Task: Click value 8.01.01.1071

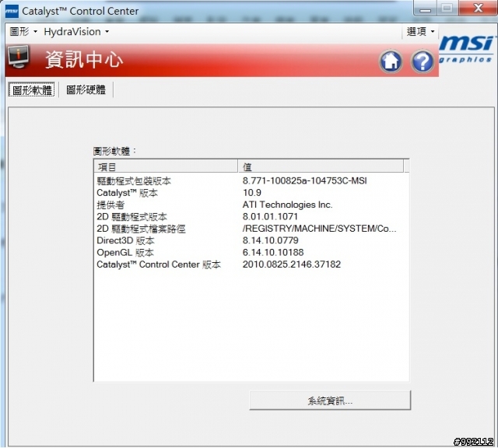Action: pos(270,216)
